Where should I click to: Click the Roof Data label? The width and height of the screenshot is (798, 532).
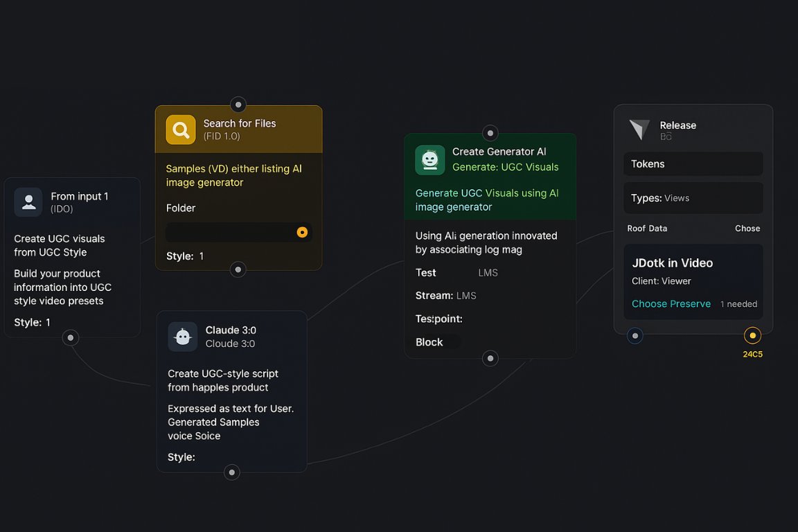[647, 229]
